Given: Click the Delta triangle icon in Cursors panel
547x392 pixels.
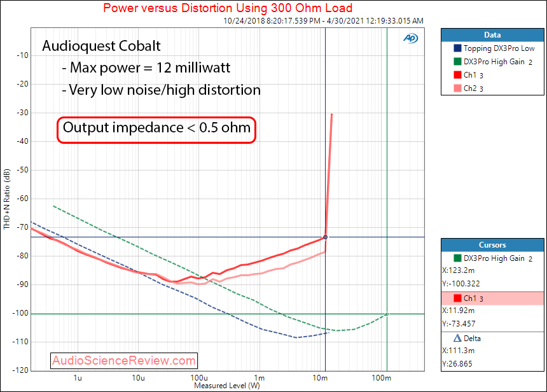Looking at the screenshot, I should coord(457,338).
